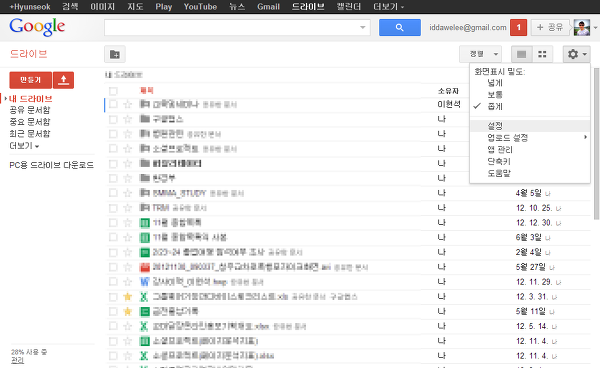The image size is (600, 368).
Task: Select the spreadsheet row dated 12. 12. 30.
Action: point(113,223)
